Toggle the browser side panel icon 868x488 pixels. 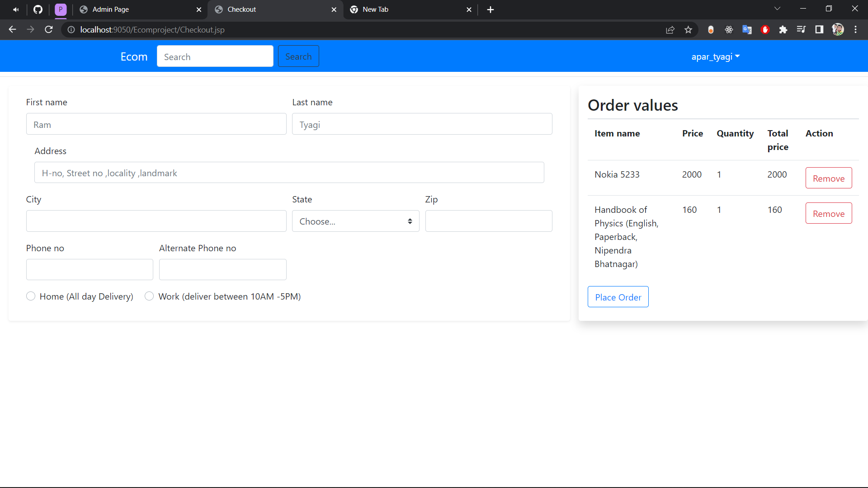[819, 29]
